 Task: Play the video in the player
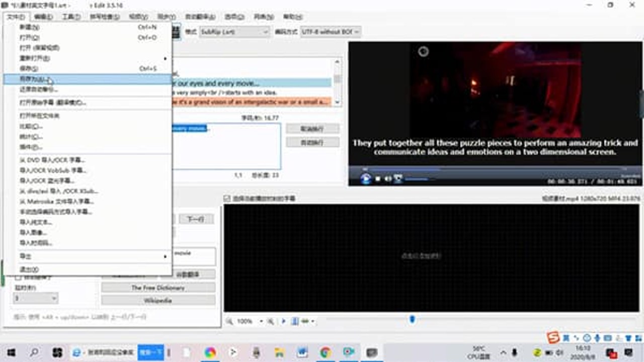click(x=366, y=178)
